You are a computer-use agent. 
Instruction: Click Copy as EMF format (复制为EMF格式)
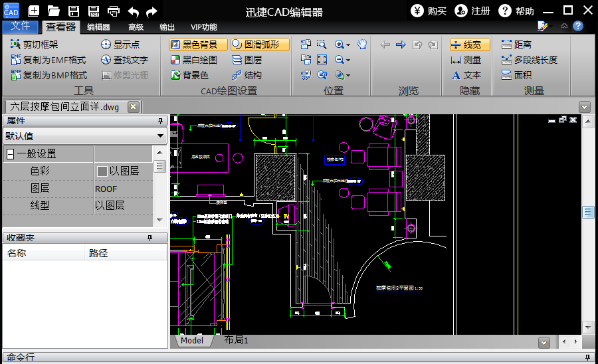[x=49, y=60]
